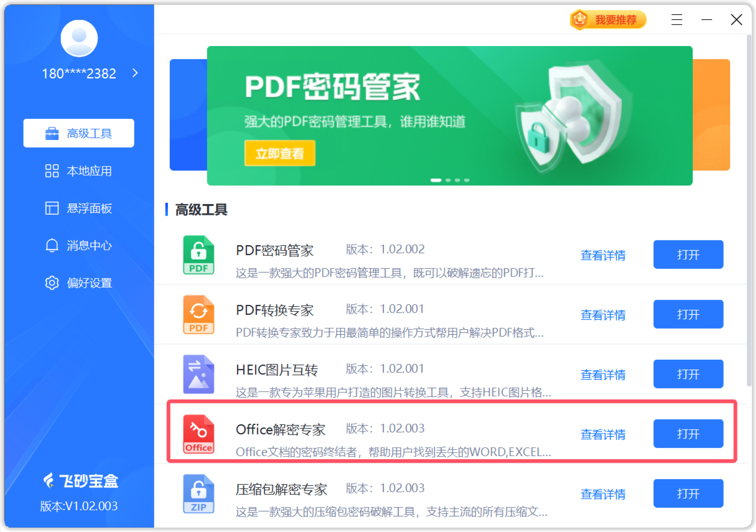Show next orange banner slide
This screenshot has width=756, height=532.
[711, 115]
